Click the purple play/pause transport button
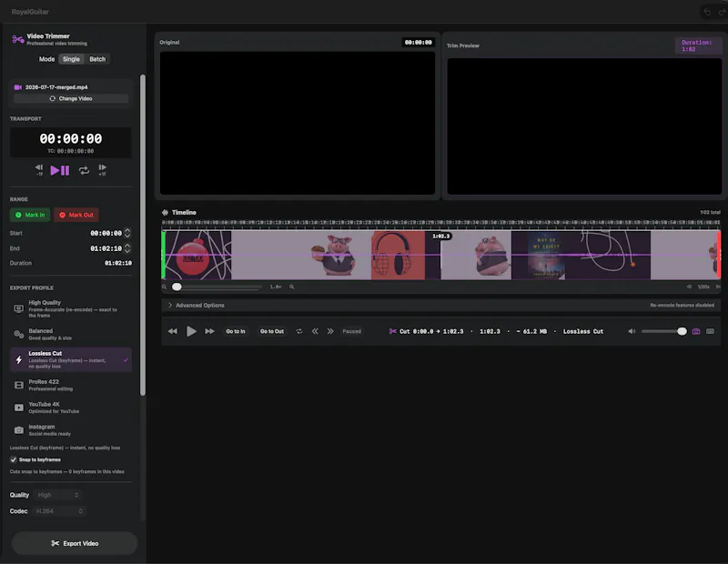Image resolution: width=728 pixels, height=564 pixels. pyautogui.click(x=60, y=170)
